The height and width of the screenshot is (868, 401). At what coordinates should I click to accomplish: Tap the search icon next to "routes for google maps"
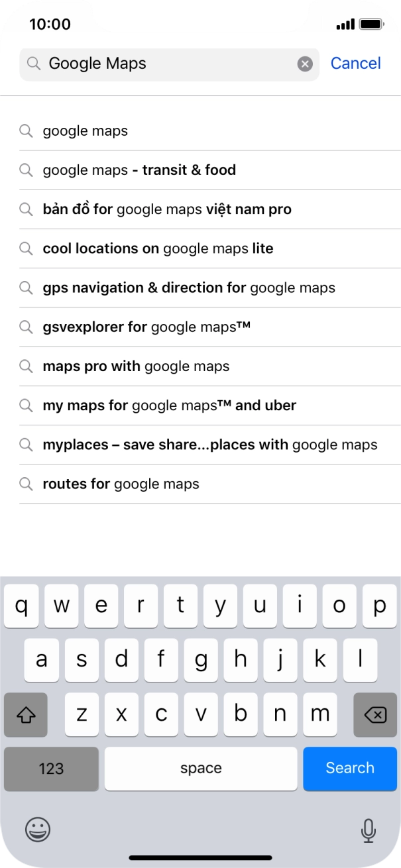point(27,484)
